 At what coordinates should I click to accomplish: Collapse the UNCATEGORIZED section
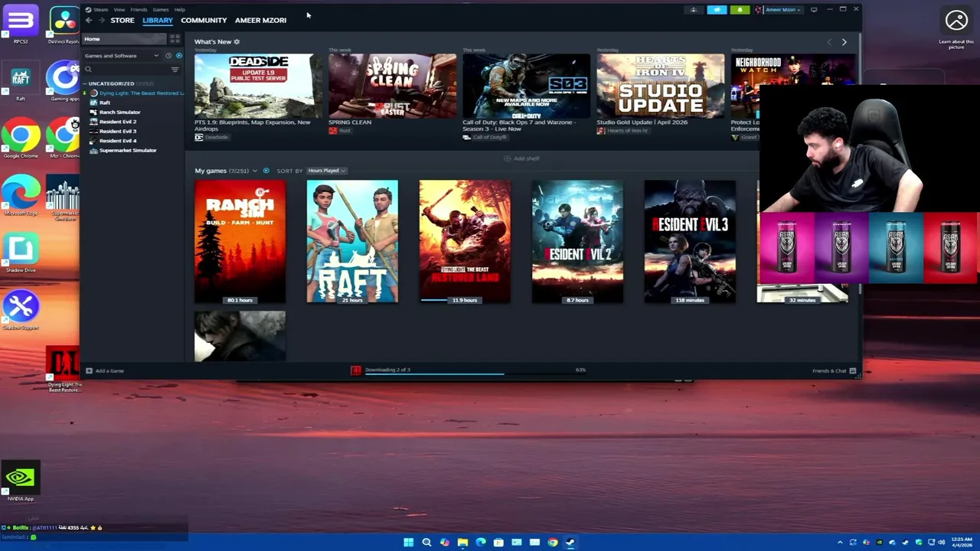click(111, 83)
